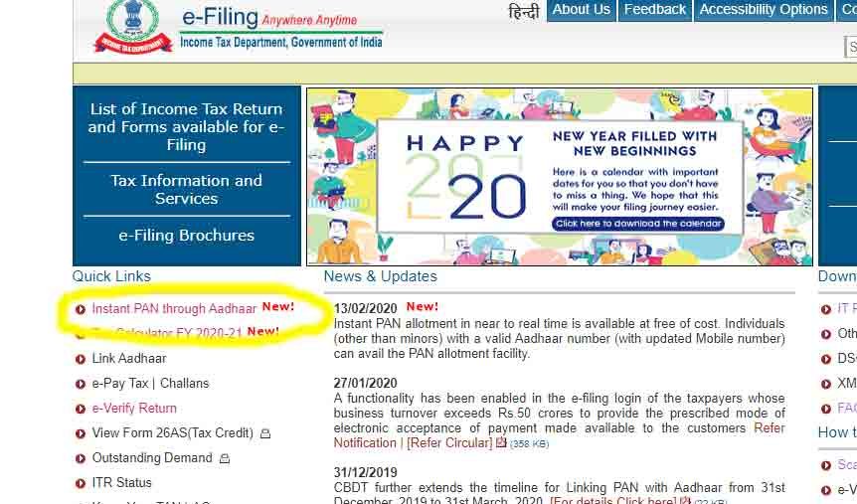857x504 pixels.
Task: Click New! badge beside 13/02/2020 date
Action: [x=422, y=306]
